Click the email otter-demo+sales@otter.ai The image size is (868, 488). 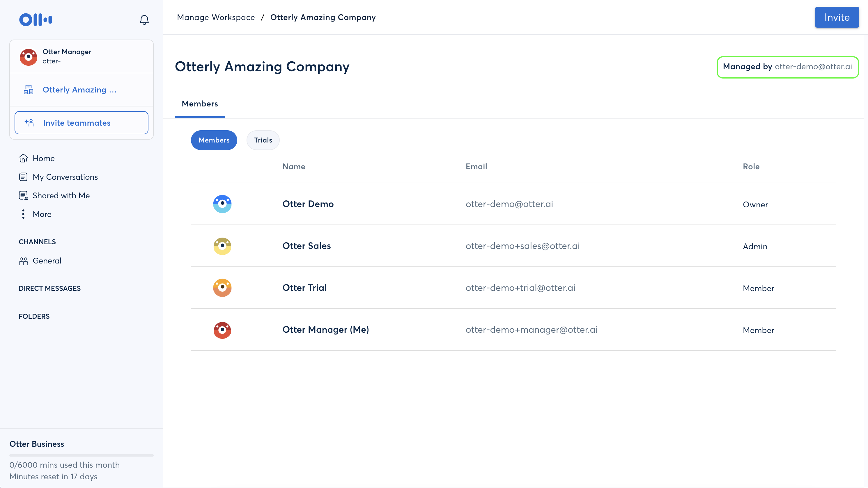(x=522, y=246)
